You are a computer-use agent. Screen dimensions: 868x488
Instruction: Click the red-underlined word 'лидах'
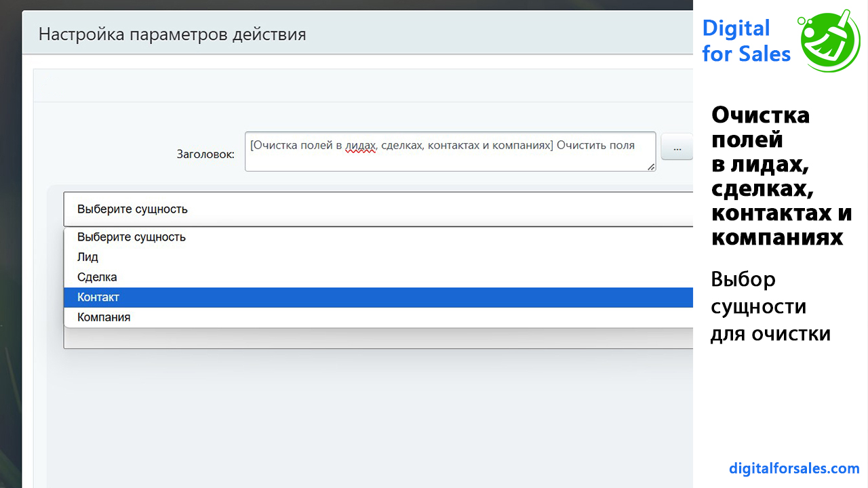360,145
